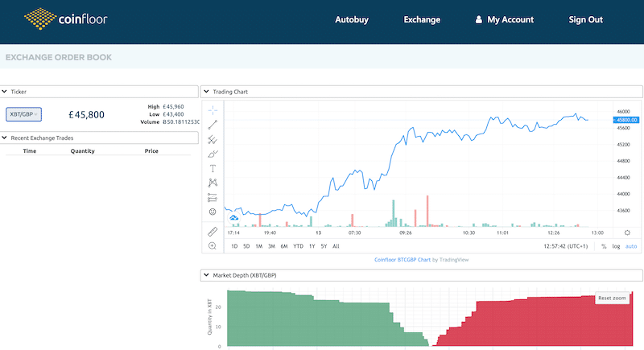The image size is (644, 350).
Task: Click the Low £43,400 value
Action: coord(173,114)
